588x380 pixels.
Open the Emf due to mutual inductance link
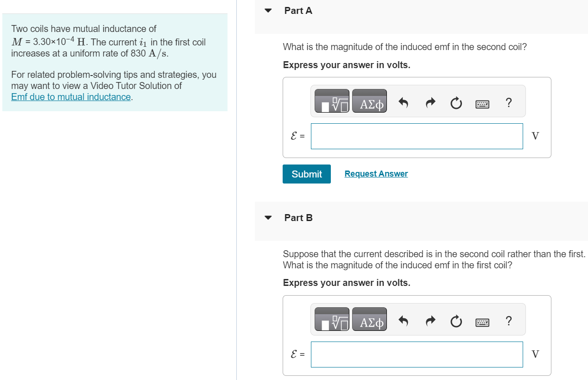(x=71, y=97)
